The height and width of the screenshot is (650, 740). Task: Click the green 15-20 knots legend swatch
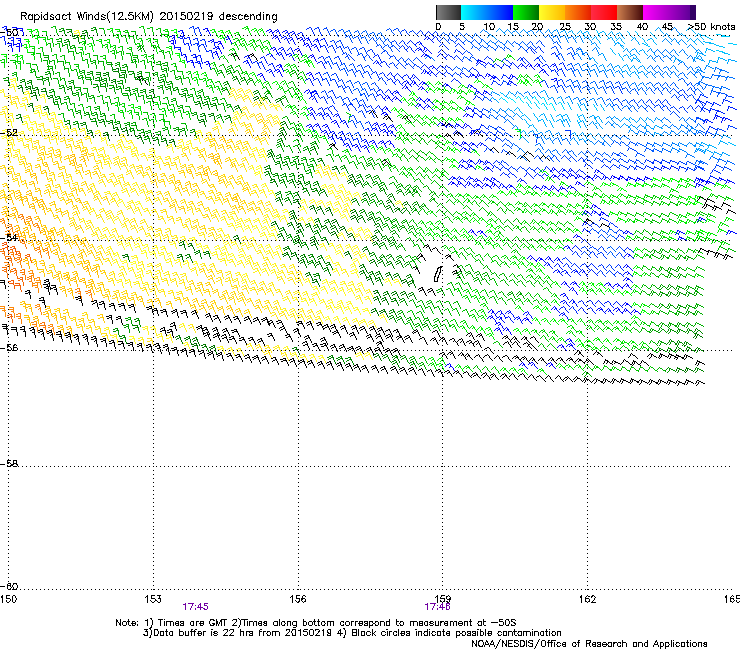pos(526,12)
